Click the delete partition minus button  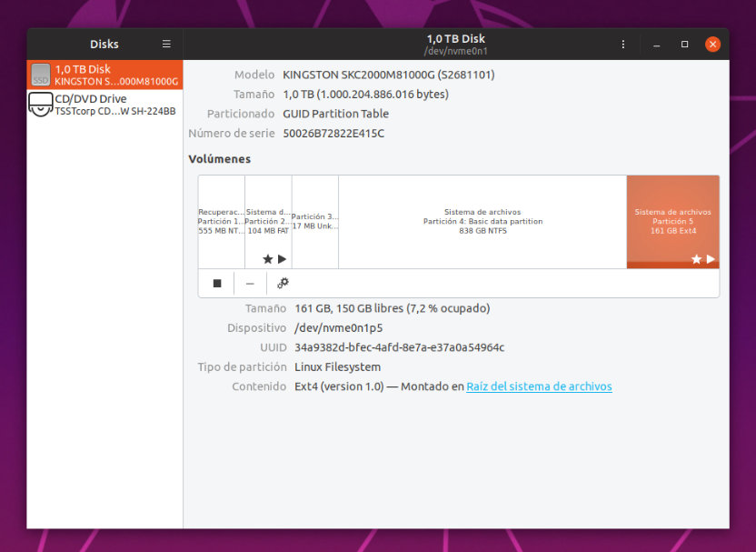point(250,283)
